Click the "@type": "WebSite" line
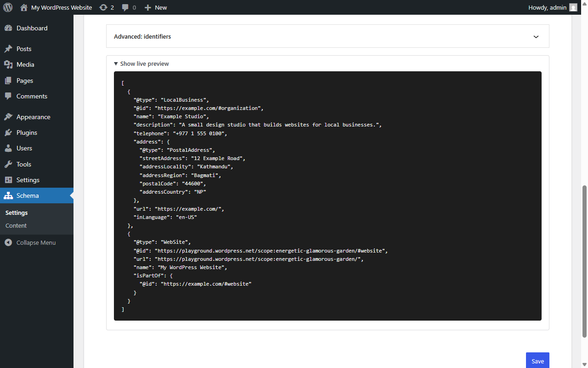This screenshot has width=588, height=368. [162, 242]
